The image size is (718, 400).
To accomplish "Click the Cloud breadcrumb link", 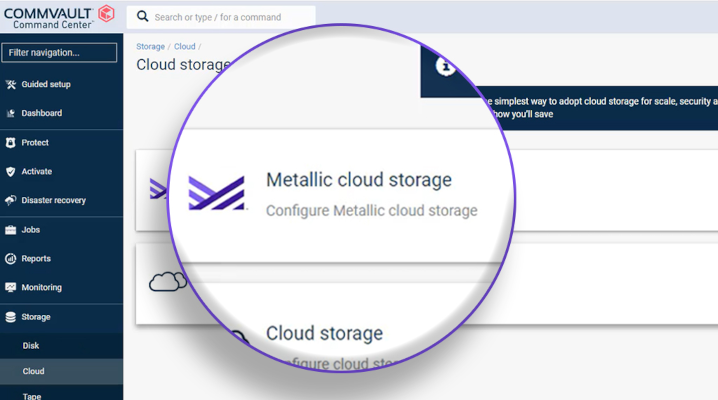I will click(185, 46).
